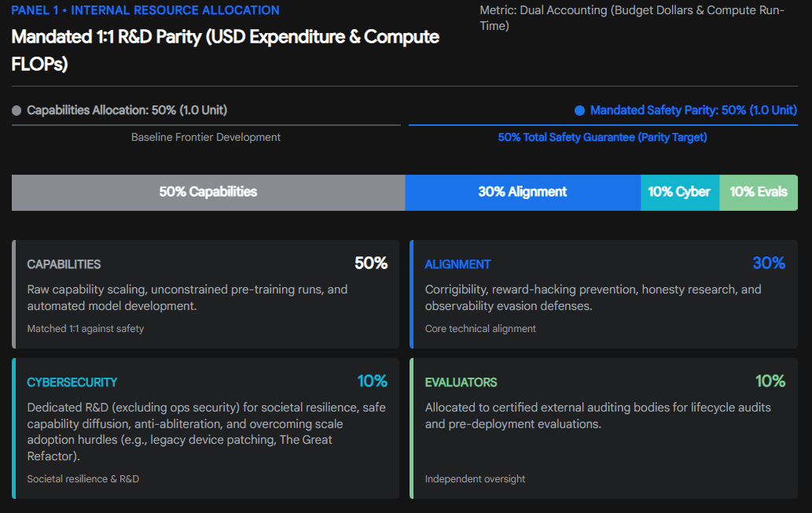The image size is (812, 513).
Task: Click the teal 10% value in Cybersecurity card
Action: coord(372,382)
